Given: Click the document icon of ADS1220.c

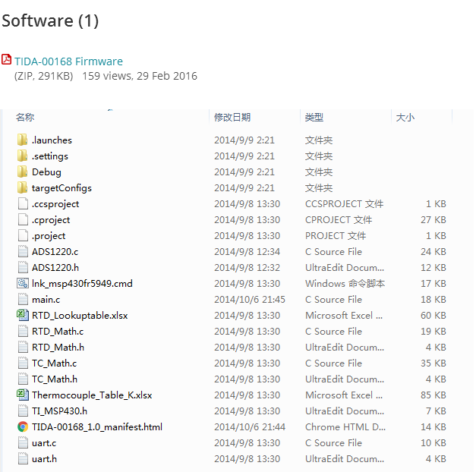Looking at the screenshot, I should point(23,252).
